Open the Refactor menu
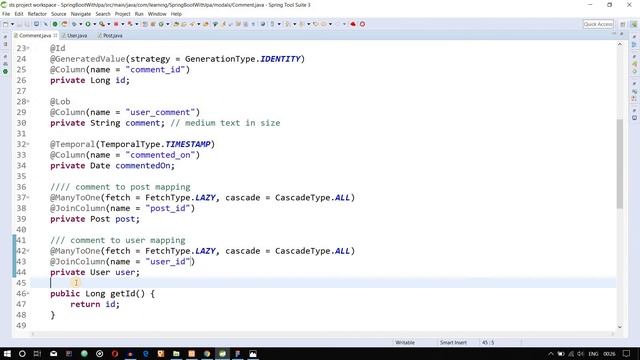Screen dimensions: 640x360 coord(37,14)
